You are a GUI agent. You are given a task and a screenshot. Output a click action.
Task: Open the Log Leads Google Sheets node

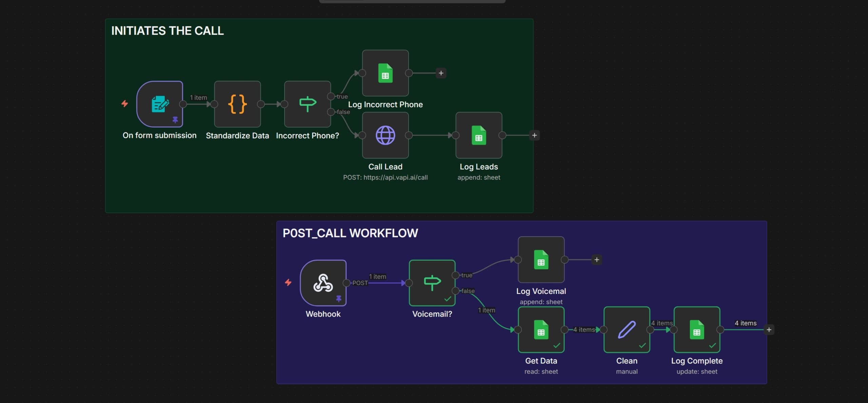pos(478,135)
